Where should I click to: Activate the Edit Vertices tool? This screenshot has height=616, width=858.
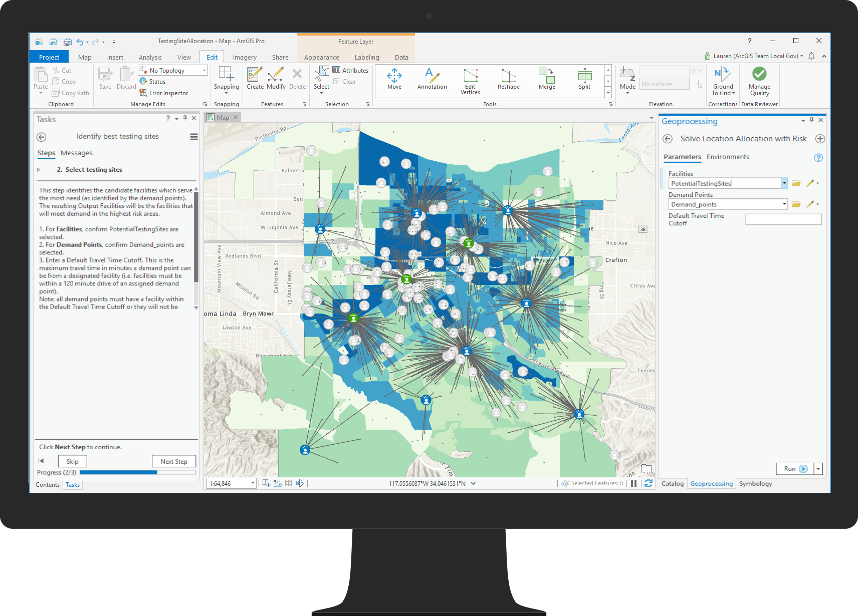[x=470, y=81]
